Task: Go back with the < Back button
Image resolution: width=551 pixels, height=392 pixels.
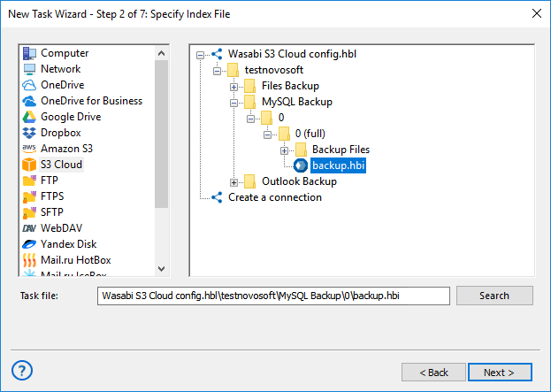Action: pyautogui.click(x=433, y=373)
